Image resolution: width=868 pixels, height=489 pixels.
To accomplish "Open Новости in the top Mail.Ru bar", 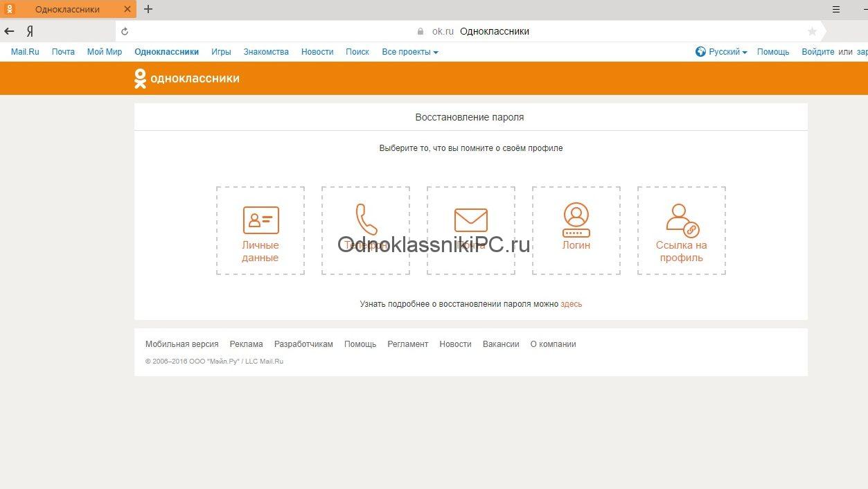I will [x=317, y=52].
